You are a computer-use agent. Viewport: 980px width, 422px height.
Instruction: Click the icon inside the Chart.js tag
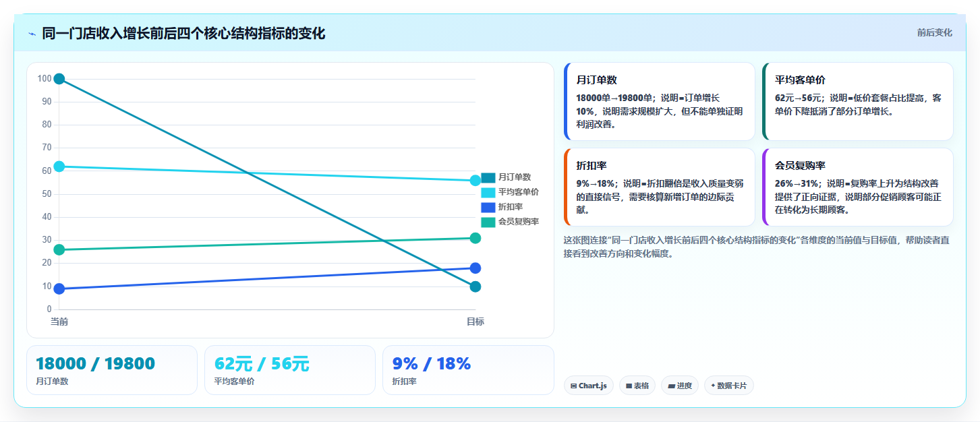pyautogui.click(x=573, y=386)
